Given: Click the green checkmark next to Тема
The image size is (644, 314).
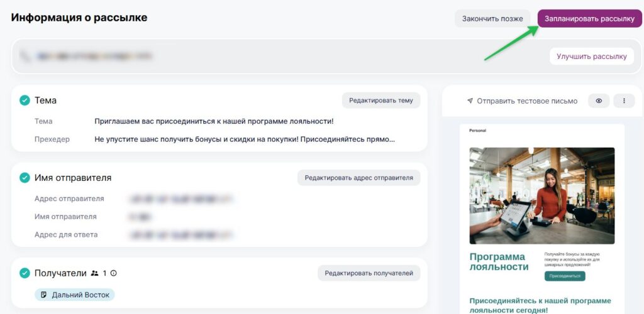Looking at the screenshot, I should tap(25, 100).
